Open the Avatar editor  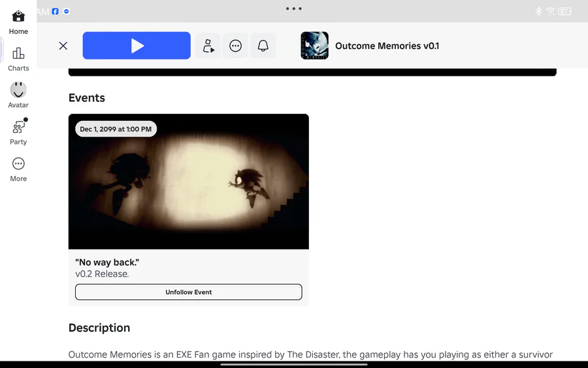18,95
